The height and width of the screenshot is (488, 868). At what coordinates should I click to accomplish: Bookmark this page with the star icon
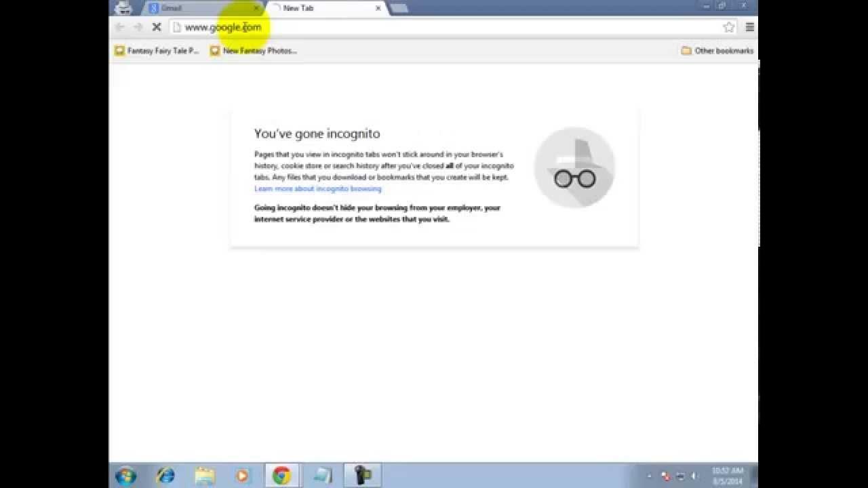(x=729, y=27)
